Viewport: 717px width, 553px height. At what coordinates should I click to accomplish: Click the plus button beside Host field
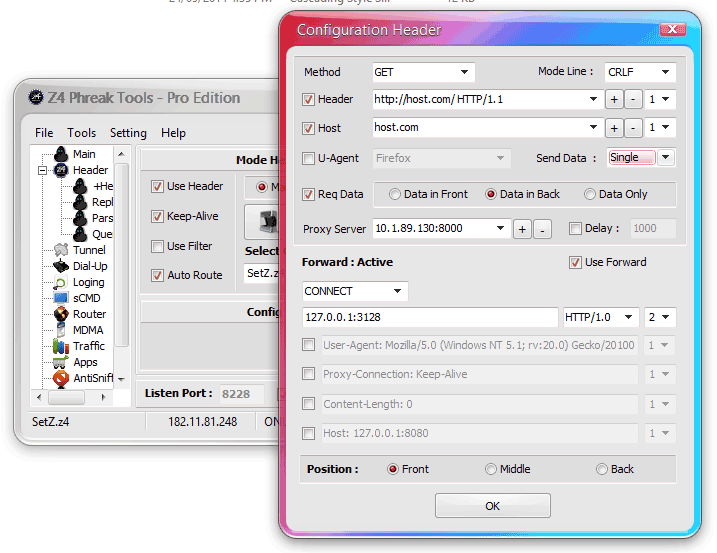tap(614, 128)
